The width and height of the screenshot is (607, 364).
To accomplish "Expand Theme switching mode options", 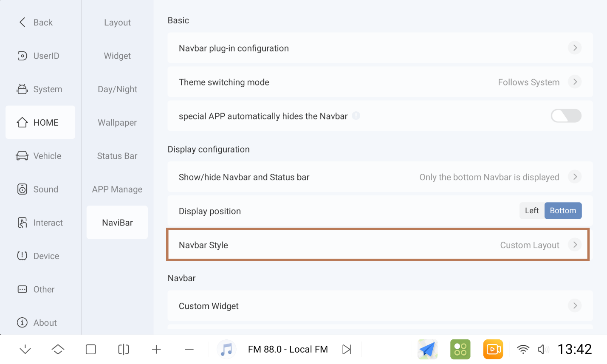I will pyautogui.click(x=575, y=82).
